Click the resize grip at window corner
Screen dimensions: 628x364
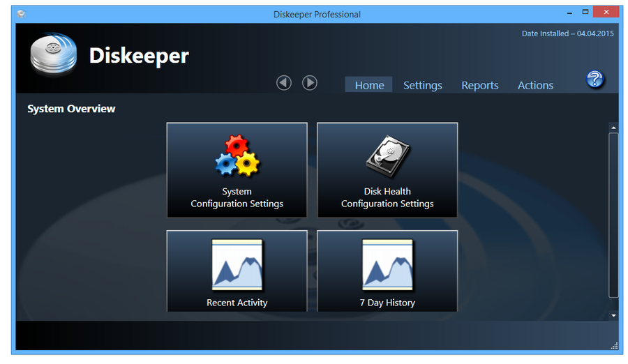click(614, 346)
